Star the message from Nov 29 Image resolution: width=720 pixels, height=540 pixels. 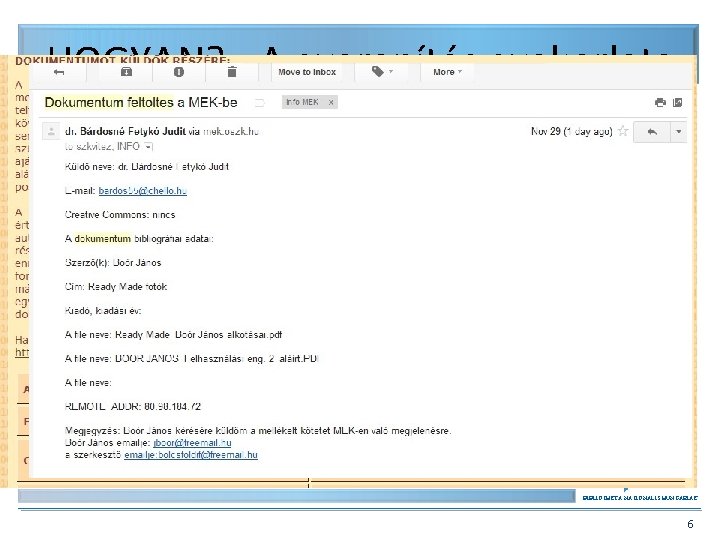click(x=623, y=131)
